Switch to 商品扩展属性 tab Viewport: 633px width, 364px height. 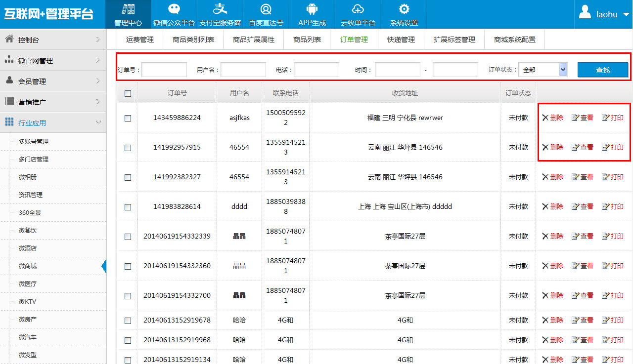(x=254, y=40)
